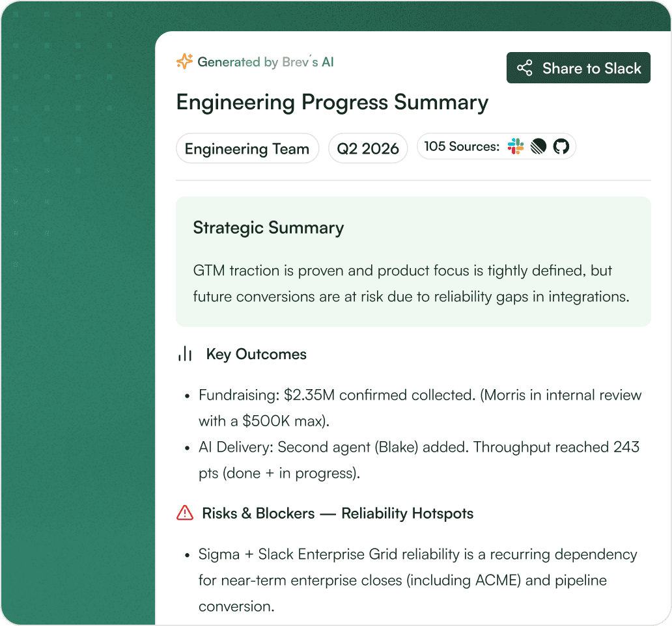The height and width of the screenshot is (626, 672).
Task: Select the AI Delivery bullet item
Action: pyautogui.click(x=412, y=460)
